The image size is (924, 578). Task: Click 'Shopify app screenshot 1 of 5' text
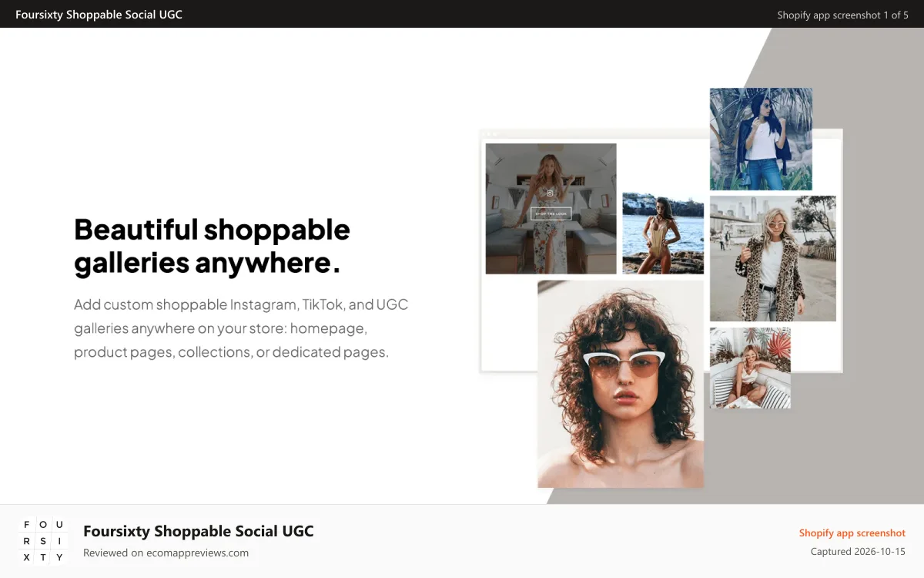(842, 15)
